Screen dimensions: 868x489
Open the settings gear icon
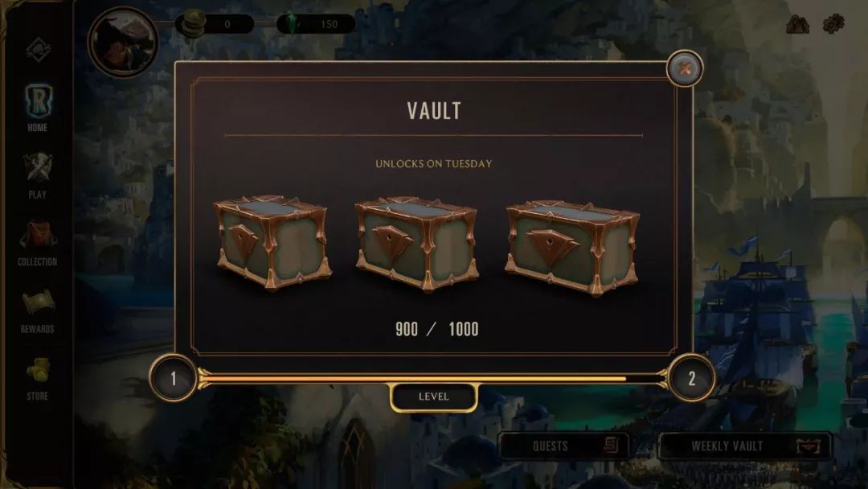(833, 24)
